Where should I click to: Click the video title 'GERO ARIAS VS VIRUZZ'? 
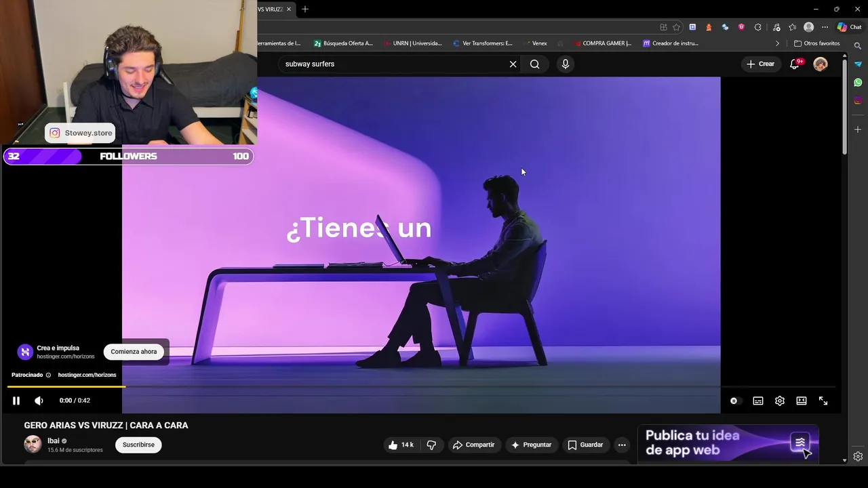point(106,426)
